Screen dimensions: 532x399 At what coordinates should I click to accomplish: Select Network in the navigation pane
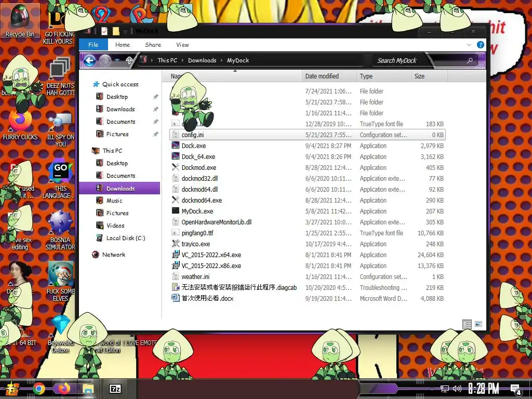[x=114, y=255]
